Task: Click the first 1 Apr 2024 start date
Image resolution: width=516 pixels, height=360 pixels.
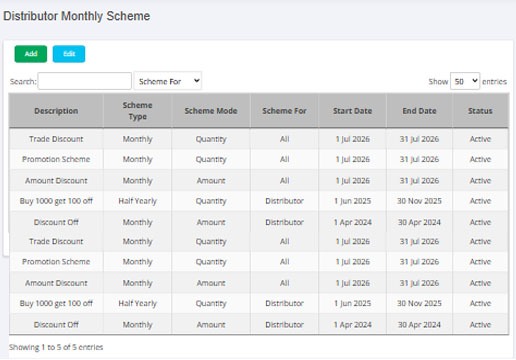Action: coord(352,222)
